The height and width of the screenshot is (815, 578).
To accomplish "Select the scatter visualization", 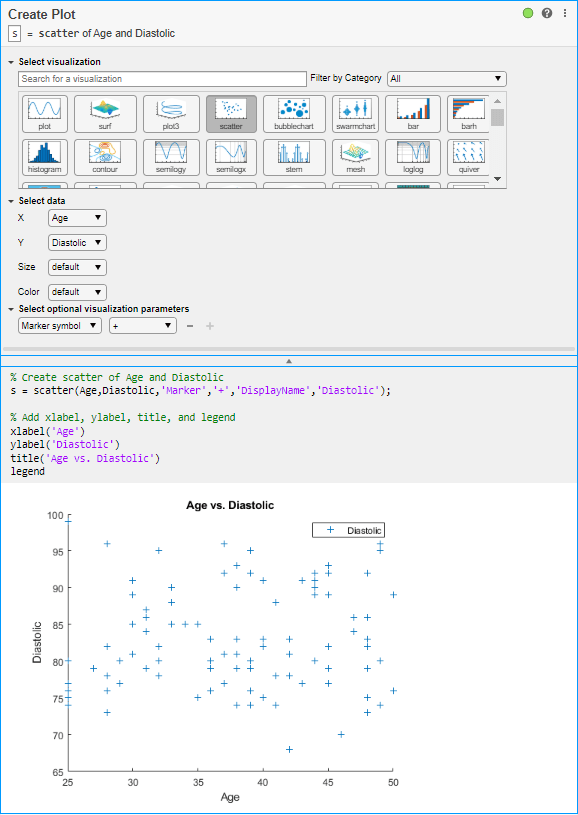I will click(231, 113).
